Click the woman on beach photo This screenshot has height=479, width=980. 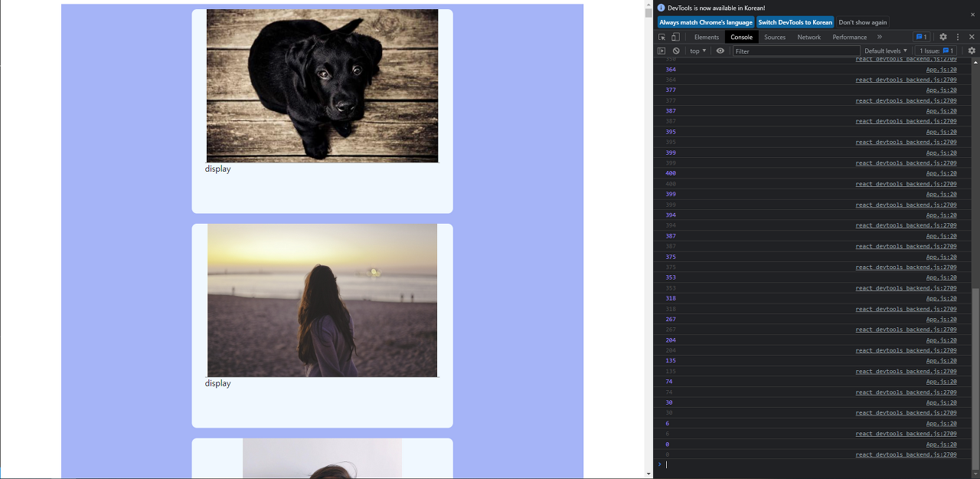click(322, 300)
